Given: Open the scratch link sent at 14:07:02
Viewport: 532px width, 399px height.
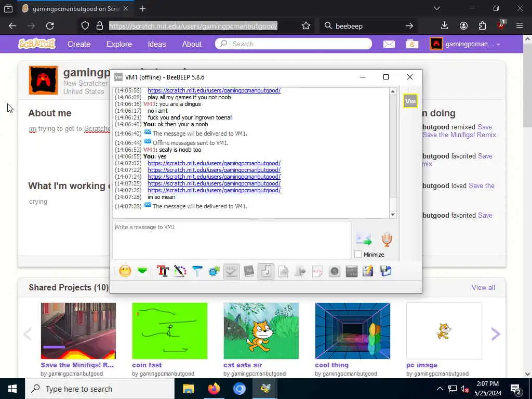Looking at the screenshot, I should tap(214, 163).
